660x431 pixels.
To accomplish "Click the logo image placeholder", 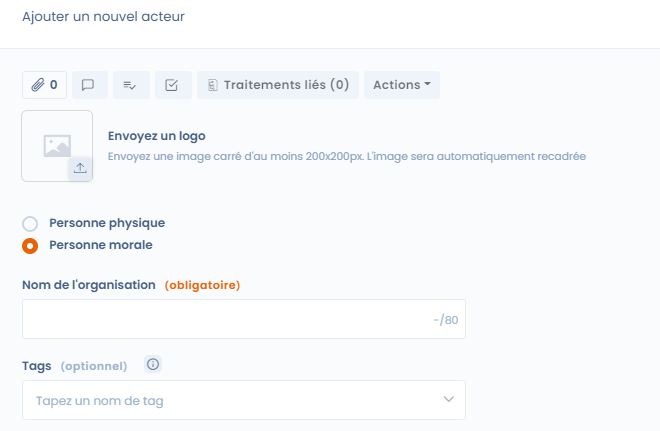I will tap(56, 146).
